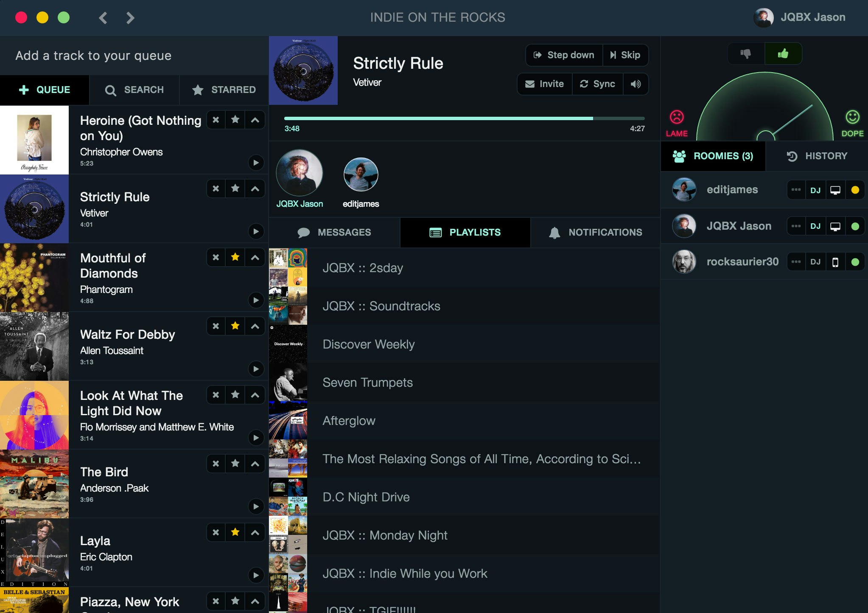Click the Sync button
This screenshot has width=868, height=613.
coord(597,84)
